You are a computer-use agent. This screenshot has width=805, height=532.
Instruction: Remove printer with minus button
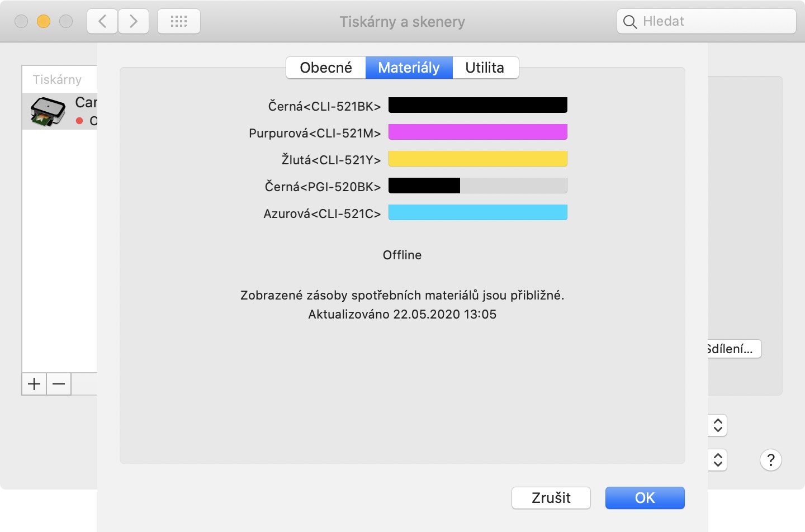pos(59,384)
